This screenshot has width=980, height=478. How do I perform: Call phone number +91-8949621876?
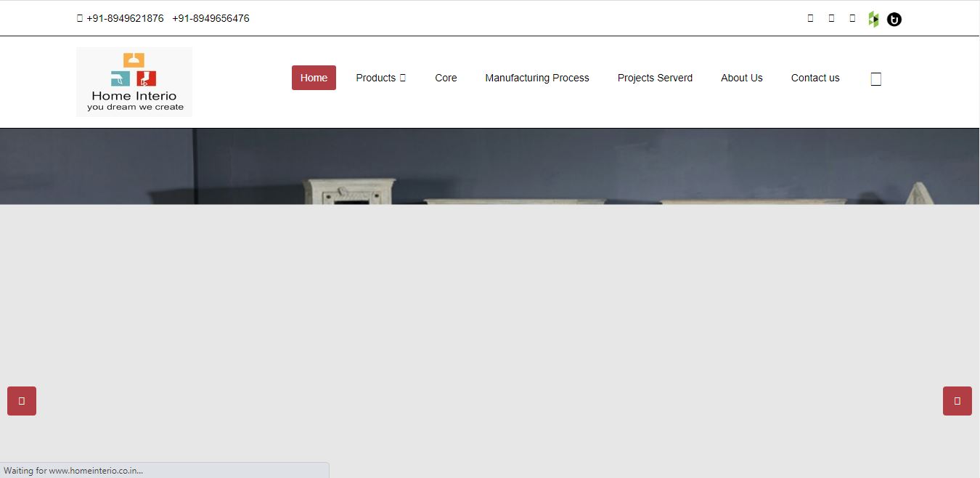125,18
